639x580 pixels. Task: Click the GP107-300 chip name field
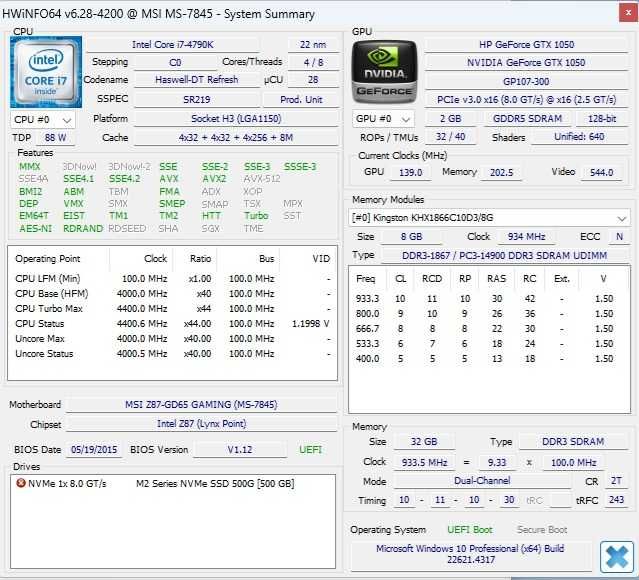click(526, 82)
